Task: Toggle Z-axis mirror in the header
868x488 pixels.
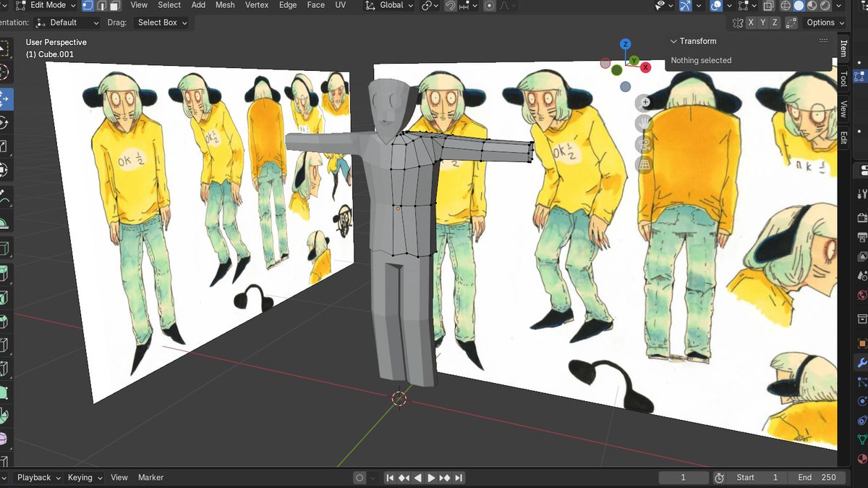Action: point(775,22)
